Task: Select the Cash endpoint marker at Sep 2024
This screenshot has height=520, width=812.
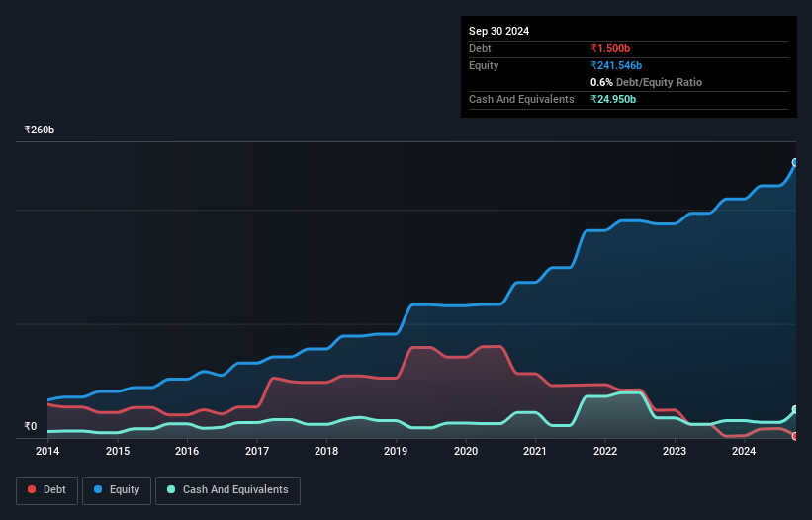Action: (795, 409)
